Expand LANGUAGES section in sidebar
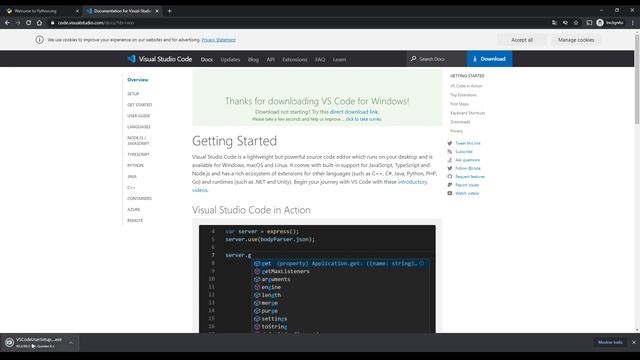Screen dimensions: 640x360 139,127
